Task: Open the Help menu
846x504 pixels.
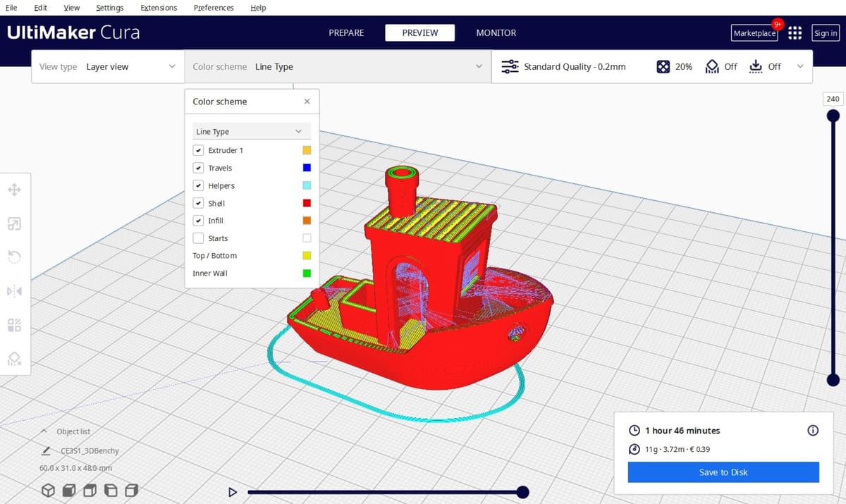Action: [258, 8]
